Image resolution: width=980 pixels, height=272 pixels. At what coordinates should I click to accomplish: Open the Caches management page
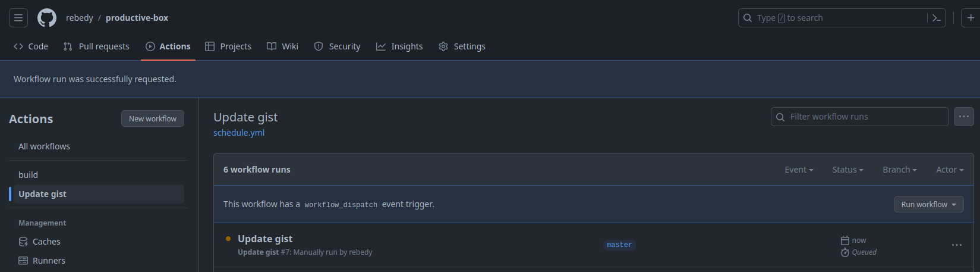39,242
